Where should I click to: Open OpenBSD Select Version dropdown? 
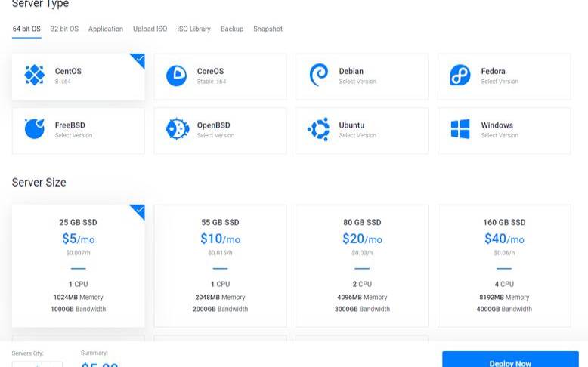[x=215, y=135]
